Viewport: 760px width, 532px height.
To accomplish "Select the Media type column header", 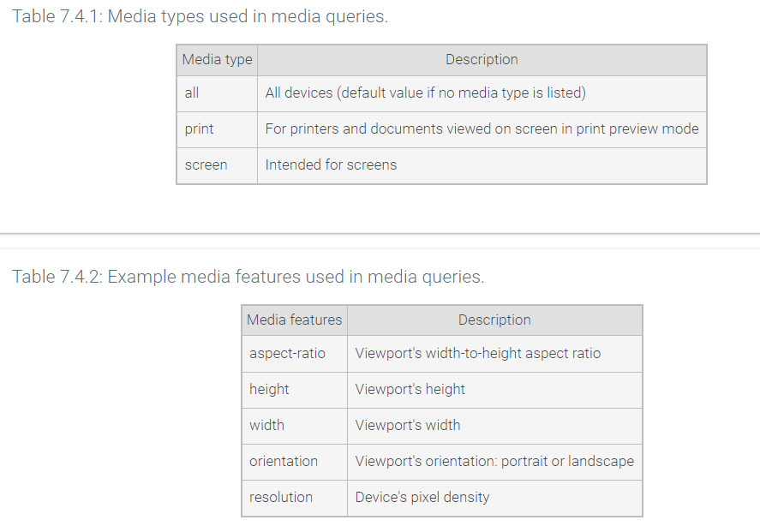I will 217,60.
